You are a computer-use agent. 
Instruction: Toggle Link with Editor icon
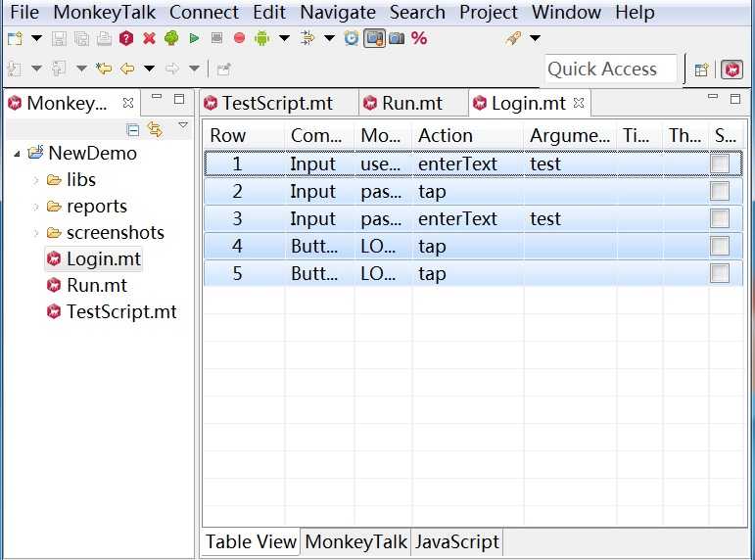coord(155,129)
